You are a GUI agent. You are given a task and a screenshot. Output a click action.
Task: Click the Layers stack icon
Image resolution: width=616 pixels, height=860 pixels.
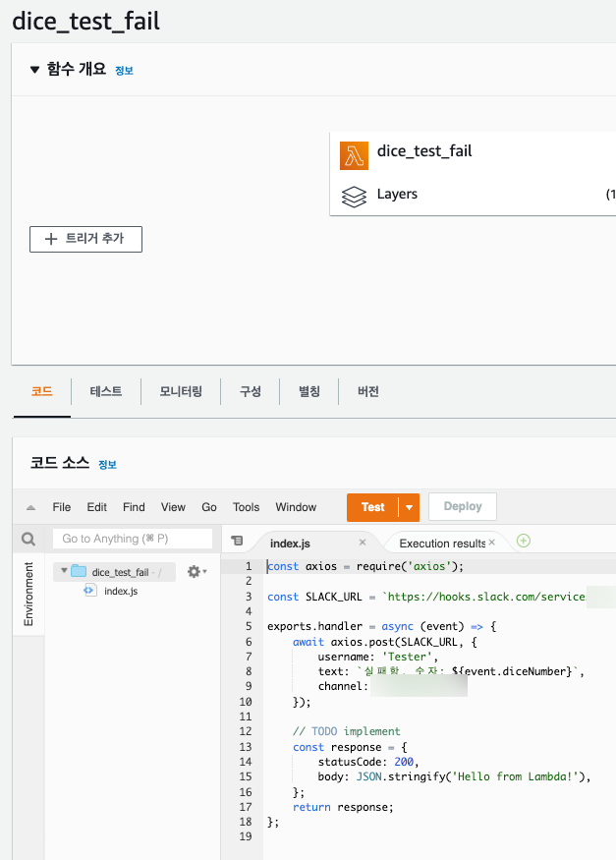(355, 196)
